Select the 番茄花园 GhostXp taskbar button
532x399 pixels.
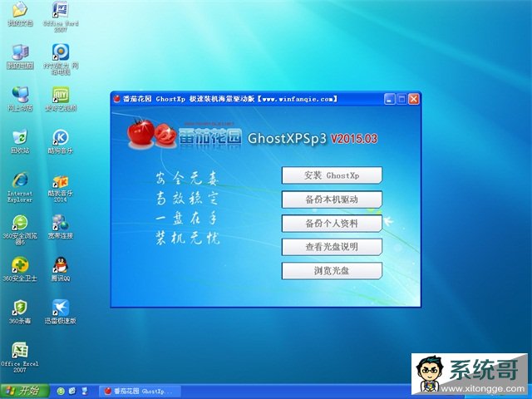tap(139, 392)
